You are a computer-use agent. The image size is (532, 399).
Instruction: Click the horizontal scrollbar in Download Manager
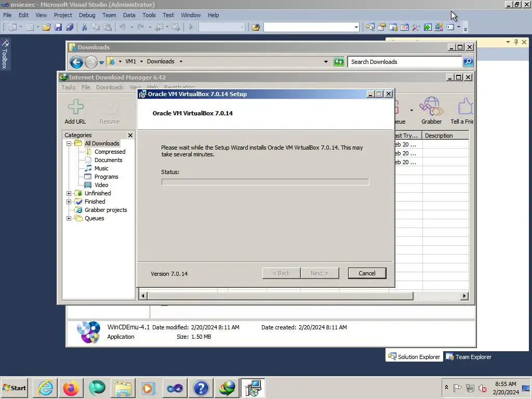[x=280, y=296]
